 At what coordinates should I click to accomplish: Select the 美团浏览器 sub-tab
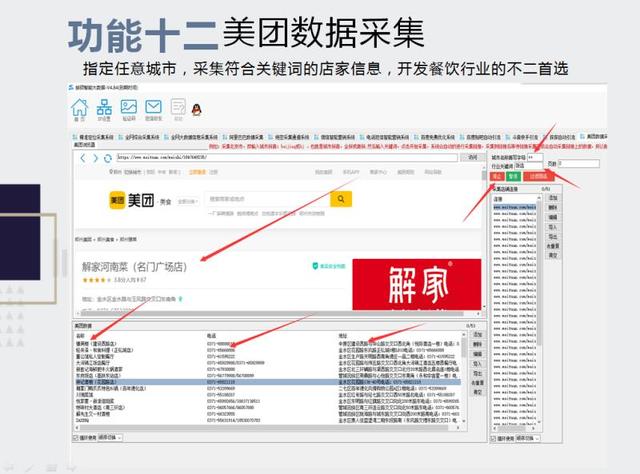tap(84, 145)
